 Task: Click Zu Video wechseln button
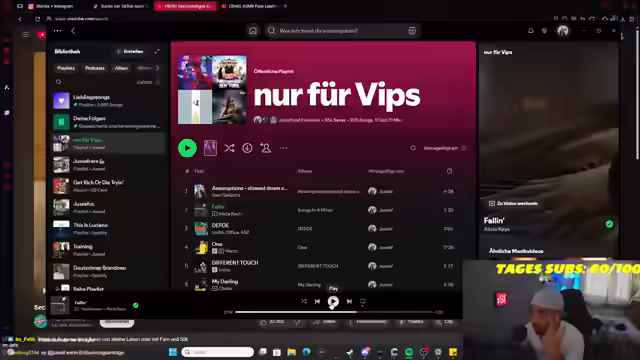click(513, 203)
